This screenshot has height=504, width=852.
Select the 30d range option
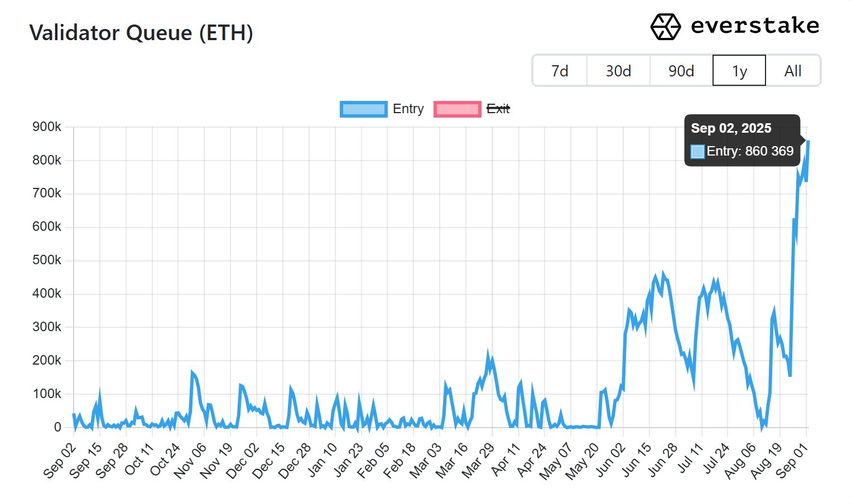pos(618,71)
